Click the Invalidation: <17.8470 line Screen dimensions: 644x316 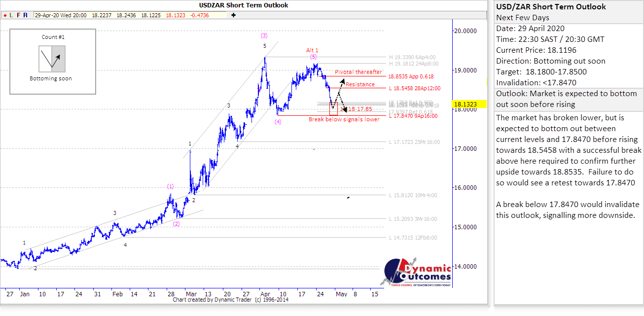click(x=537, y=83)
